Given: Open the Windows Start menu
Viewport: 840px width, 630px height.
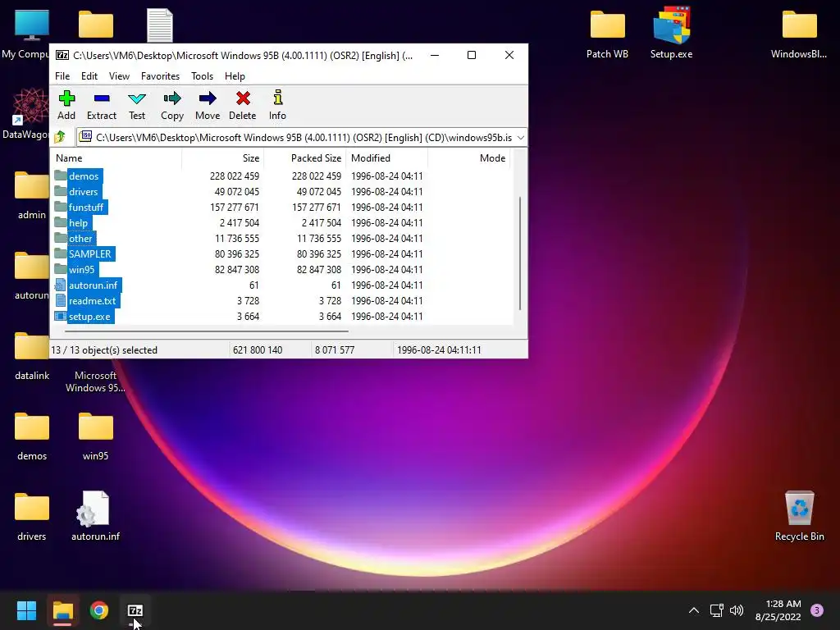Looking at the screenshot, I should (x=26, y=610).
